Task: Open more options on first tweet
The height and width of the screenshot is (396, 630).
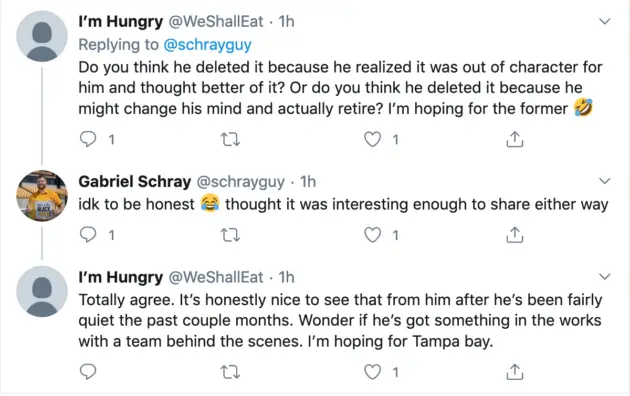Action: (x=605, y=21)
